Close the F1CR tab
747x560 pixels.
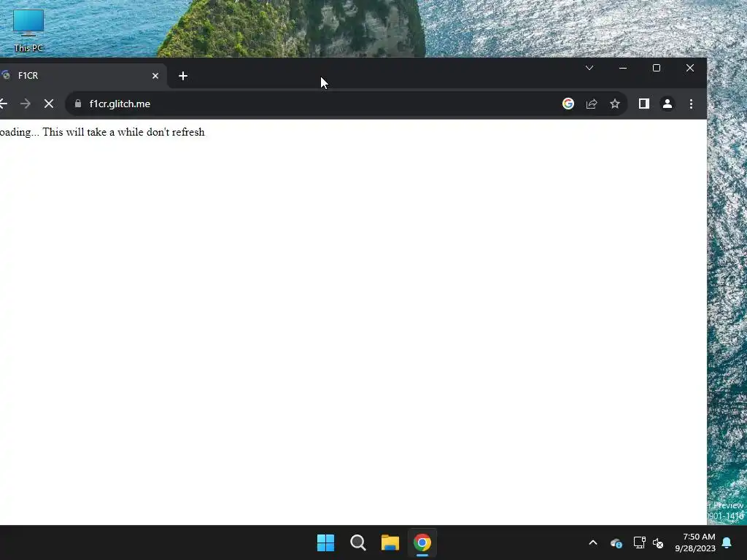click(x=155, y=76)
